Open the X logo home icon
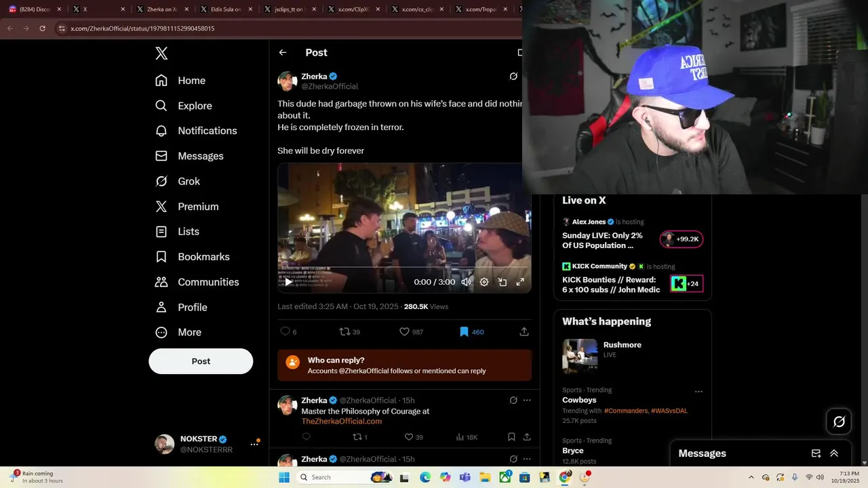Screen dimensions: 868x488 click(x=161, y=54)
